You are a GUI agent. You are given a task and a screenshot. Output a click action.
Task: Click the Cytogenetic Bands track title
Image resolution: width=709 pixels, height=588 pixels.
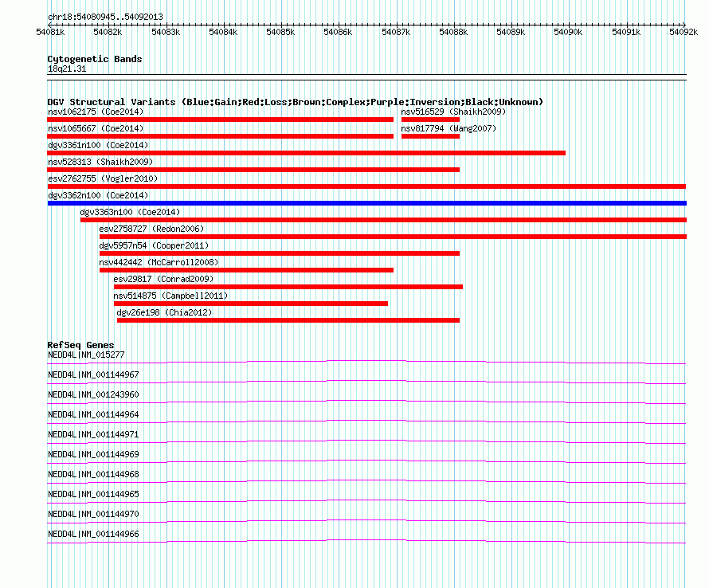pyautogui.click(x=95, y=59)
